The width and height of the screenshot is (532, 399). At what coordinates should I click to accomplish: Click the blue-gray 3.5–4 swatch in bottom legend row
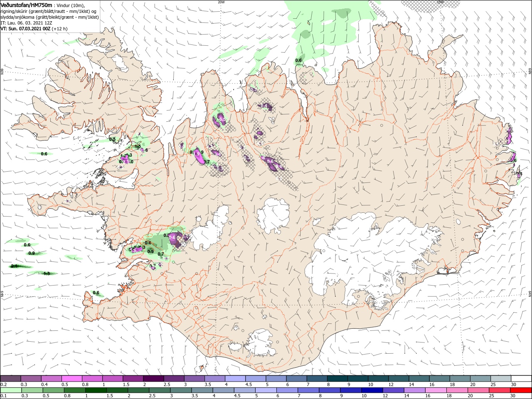202,390
